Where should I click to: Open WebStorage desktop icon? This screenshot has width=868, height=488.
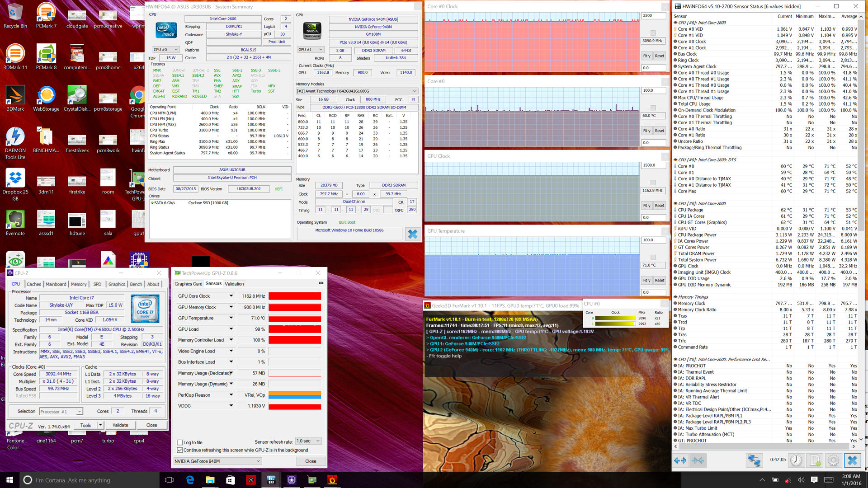pos(46,99)
